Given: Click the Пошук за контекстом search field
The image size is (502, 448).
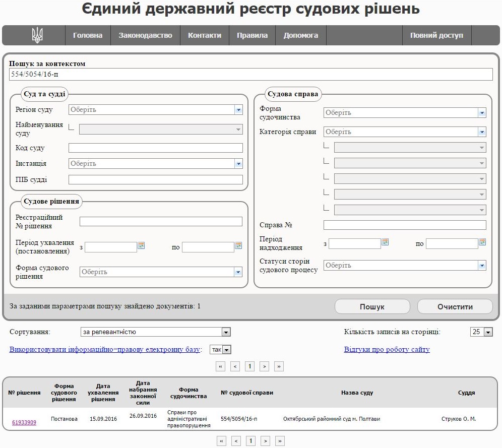Looking at the screenshot, I should (x=250, y=75).
